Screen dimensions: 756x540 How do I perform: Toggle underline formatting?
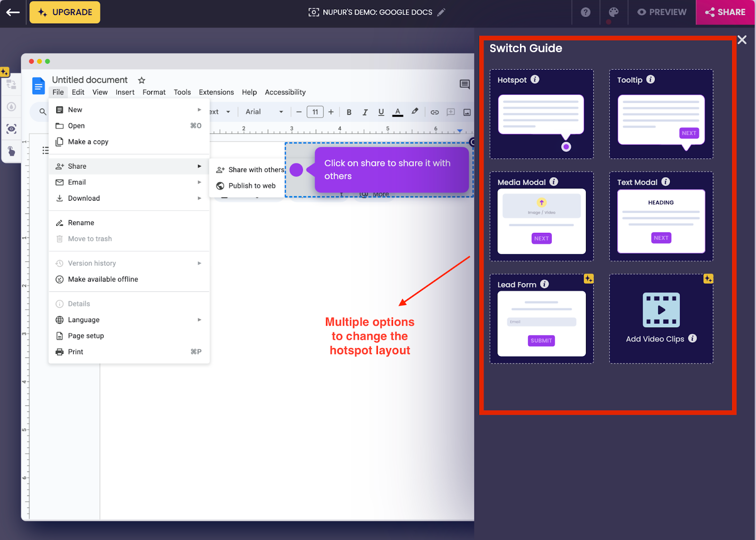(381, 112)
